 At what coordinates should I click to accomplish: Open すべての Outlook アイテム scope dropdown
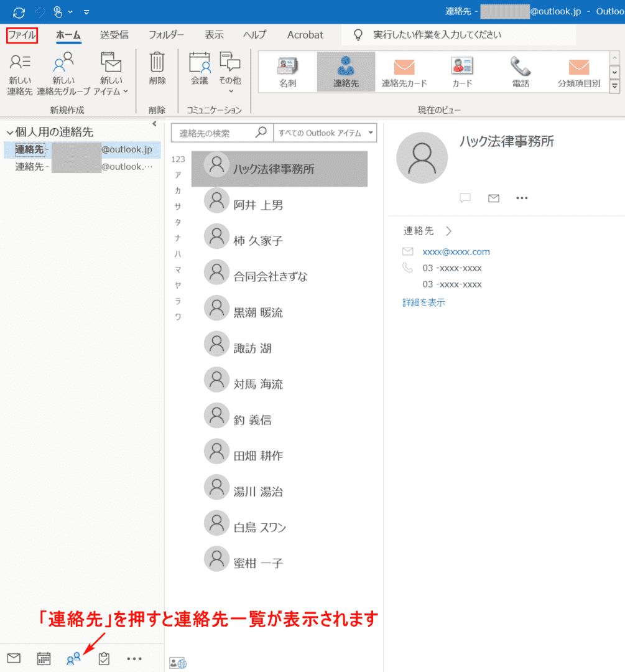coord(325,133)
